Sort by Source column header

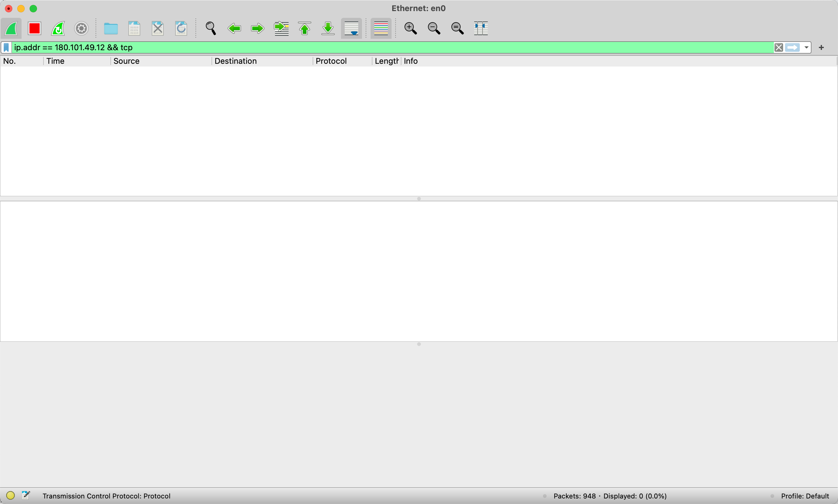pos(161,61)
